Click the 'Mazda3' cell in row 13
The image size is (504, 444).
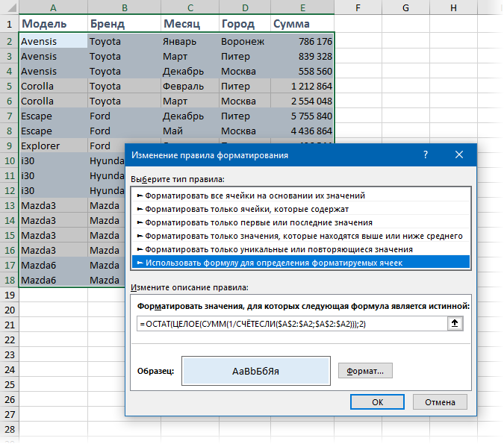pyautogui.click(x=53, y=205)
